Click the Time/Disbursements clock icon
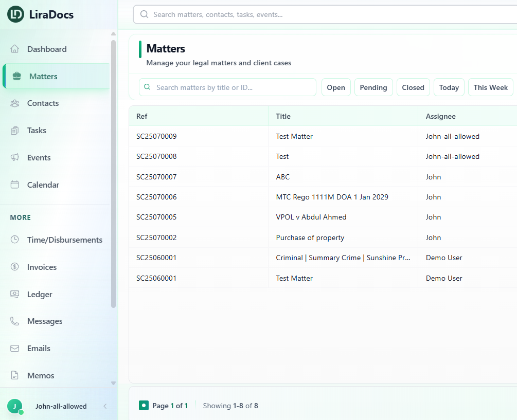 click(15, 240)
